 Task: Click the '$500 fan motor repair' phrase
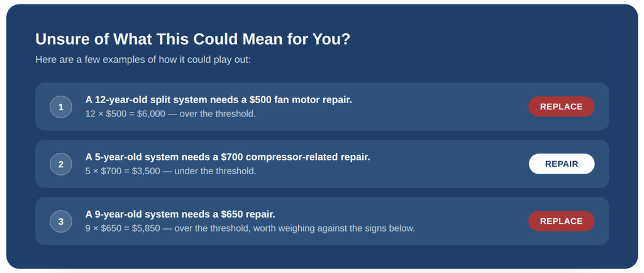[x=301, y=100]
